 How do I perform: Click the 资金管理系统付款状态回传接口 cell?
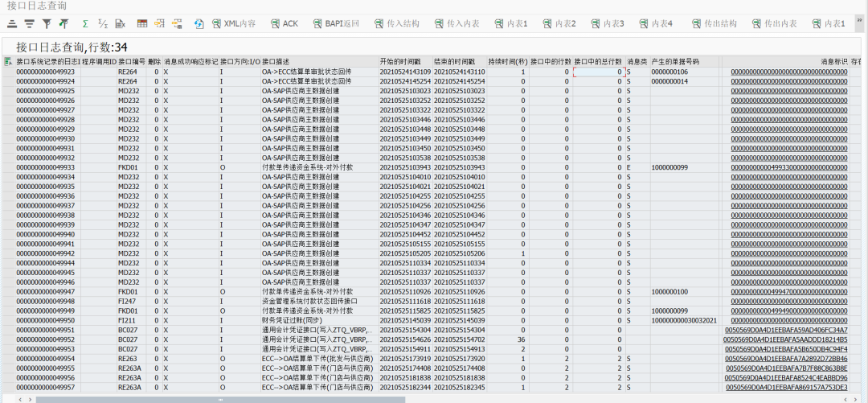coord(319,301)
